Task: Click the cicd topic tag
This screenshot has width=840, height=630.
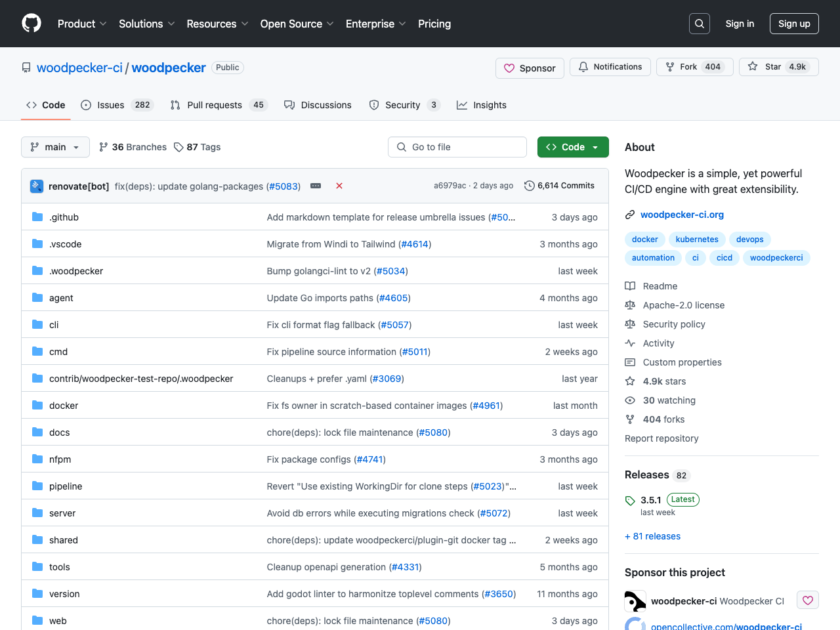Action: (724, 258)
